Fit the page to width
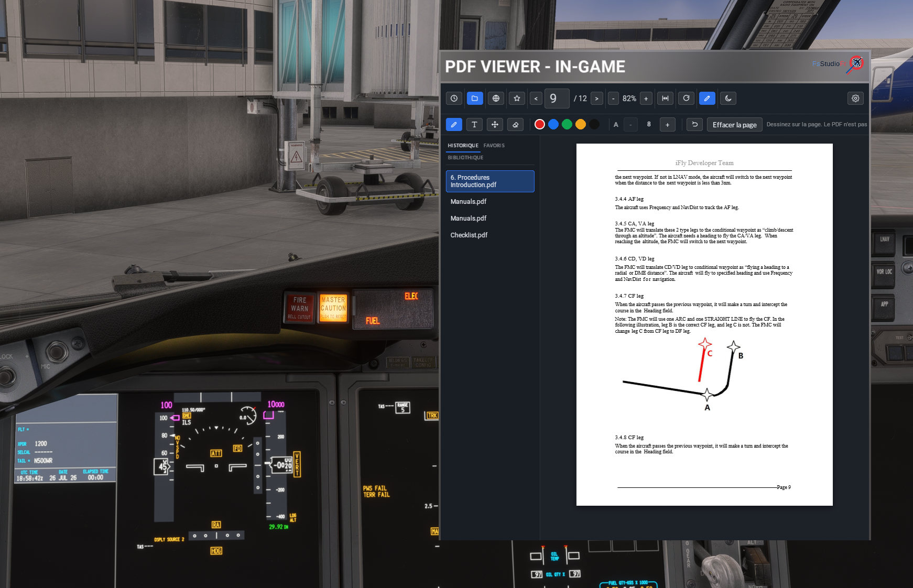 (665, 99)
